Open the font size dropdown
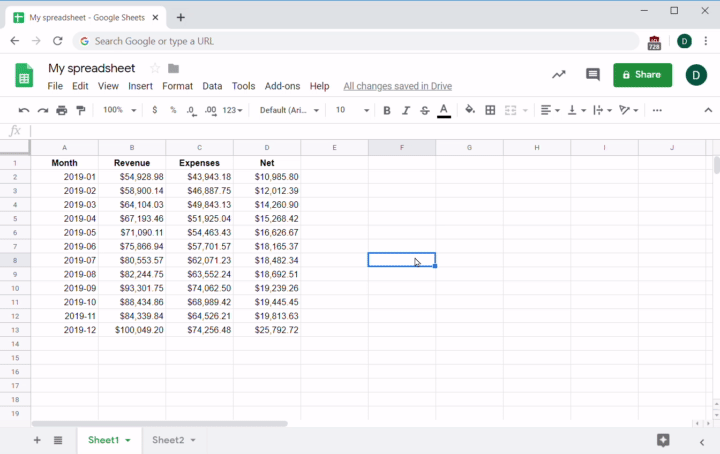Viewport: 720px width, 454px height. coord(352,110)
